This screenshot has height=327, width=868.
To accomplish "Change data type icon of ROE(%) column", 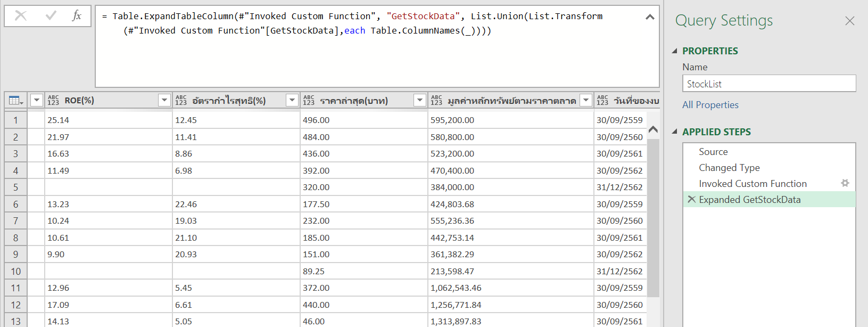I will tap(53, 100).
